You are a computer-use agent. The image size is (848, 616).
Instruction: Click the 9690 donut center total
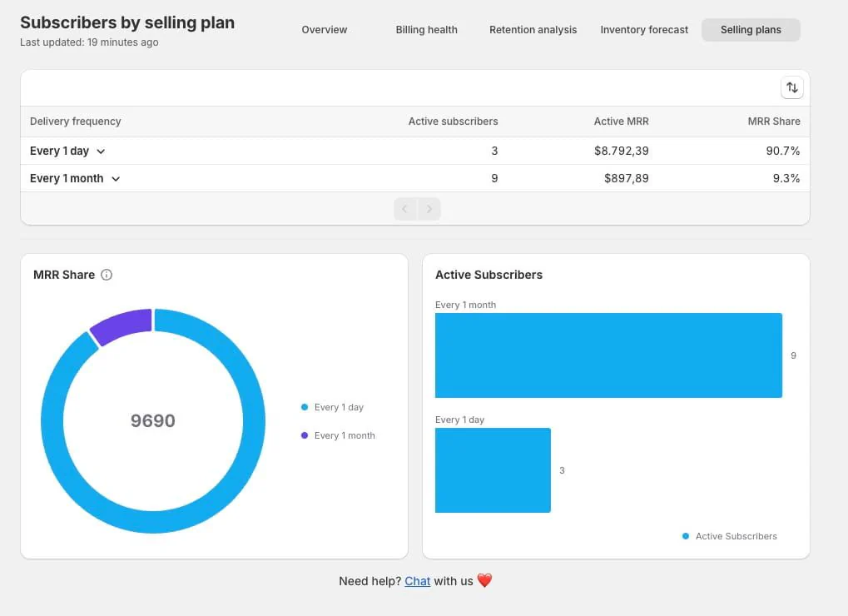[153, 420]
